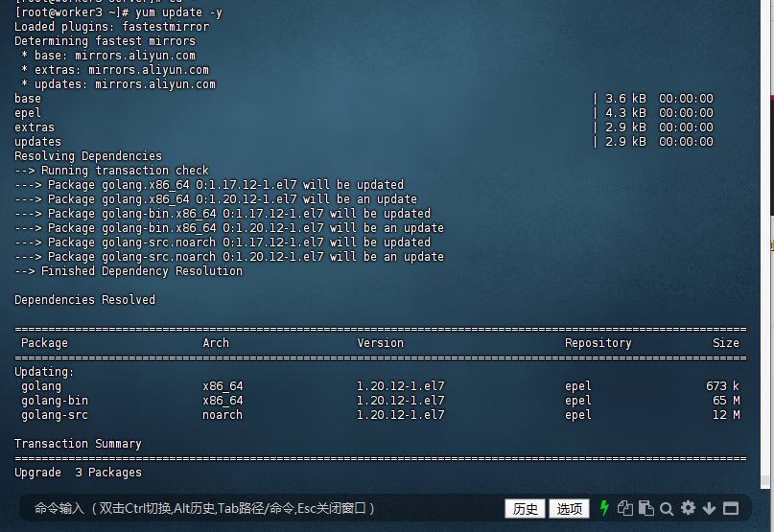Screen dimensions: 774x532
Task: Click 'Transaction Summary' heading
Action: (78, 444)
